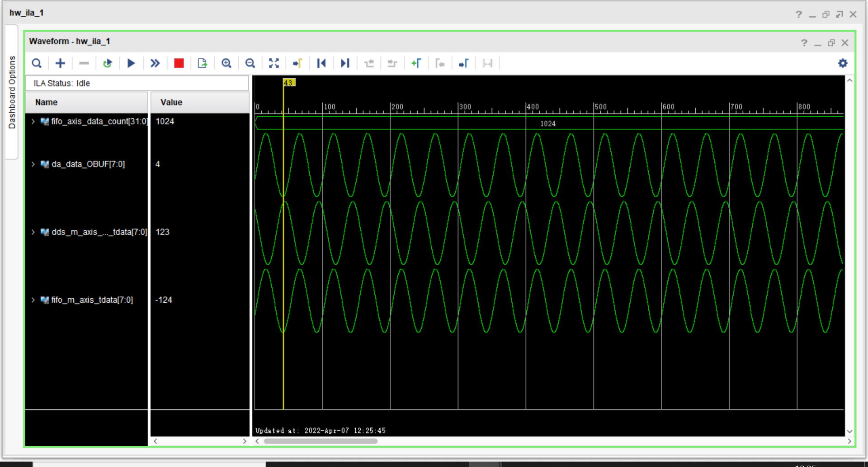
Task: Click the waveform horizontal scrollbar thumb
Action: [321, 441]
